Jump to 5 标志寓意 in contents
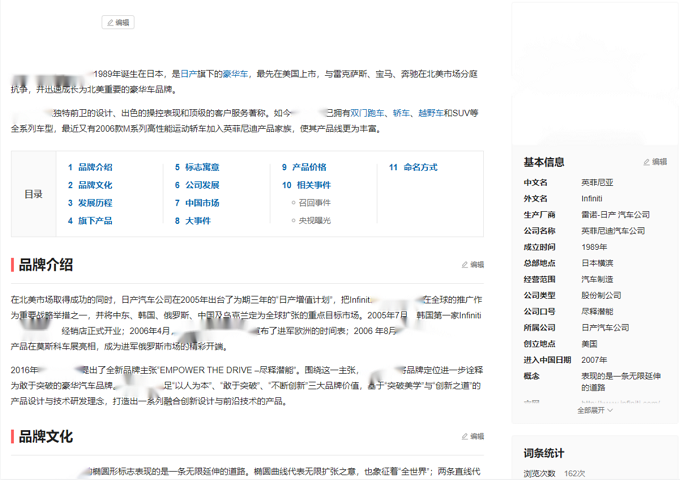680x480 pixels. tap(197, 167)
